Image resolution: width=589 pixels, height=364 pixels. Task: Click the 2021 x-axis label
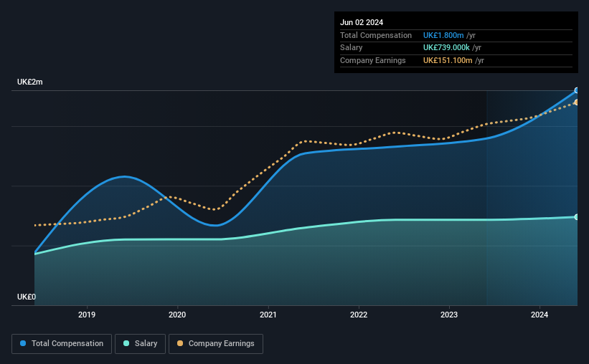point(268,315)
